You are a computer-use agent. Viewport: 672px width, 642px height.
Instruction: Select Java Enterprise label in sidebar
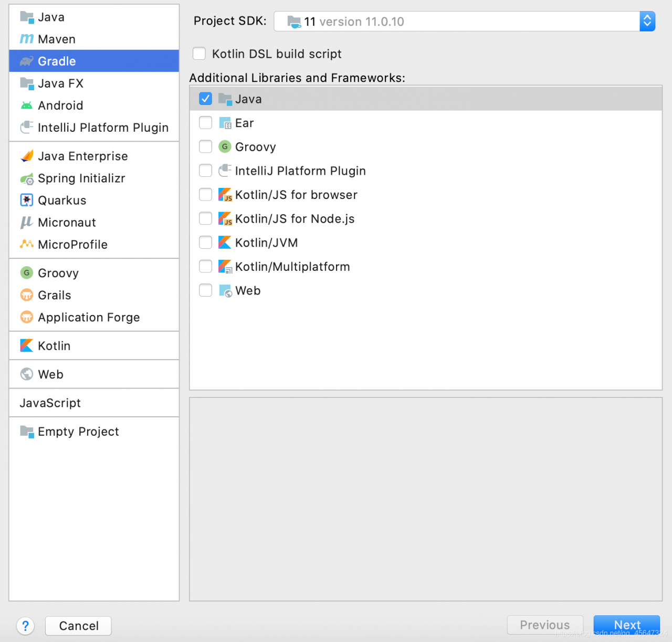(83, 156)
